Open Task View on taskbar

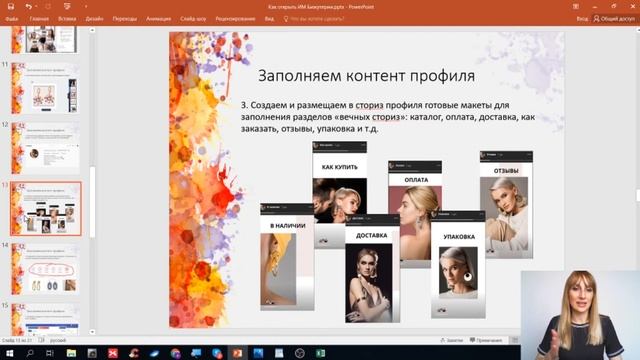coord(50,353)
